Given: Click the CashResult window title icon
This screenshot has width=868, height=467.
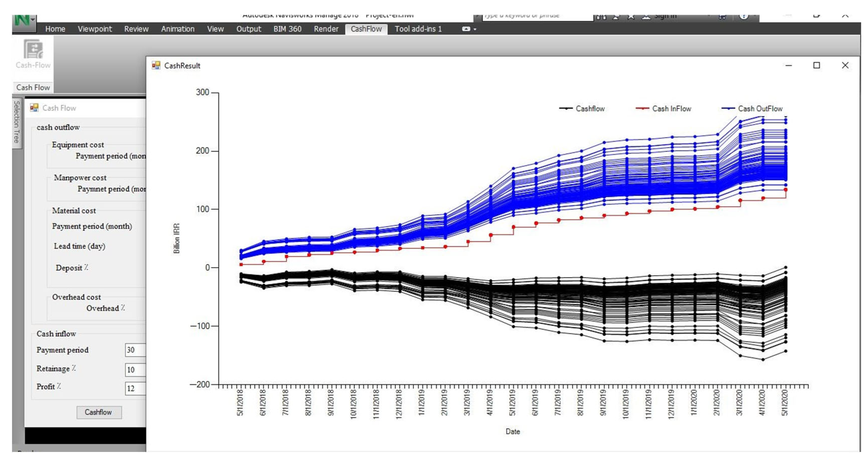Looking at the screenshot, I should [156, 65].
